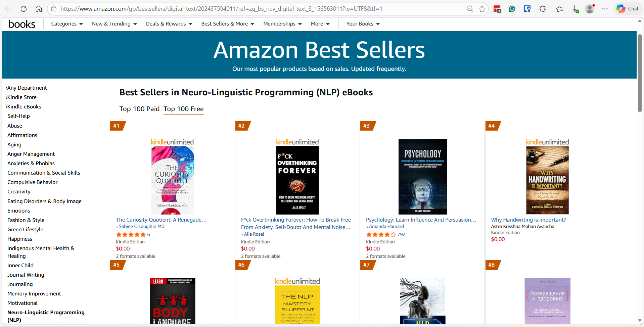Open The Curiosity Quotient book title link
The image size is (644, 327).
(x=161, y=220)
